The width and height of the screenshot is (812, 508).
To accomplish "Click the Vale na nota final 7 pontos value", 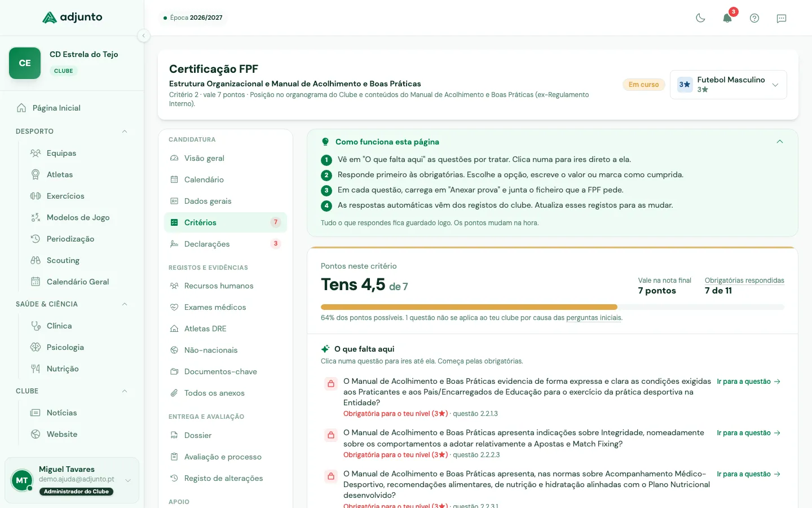I will click(657, 291).
